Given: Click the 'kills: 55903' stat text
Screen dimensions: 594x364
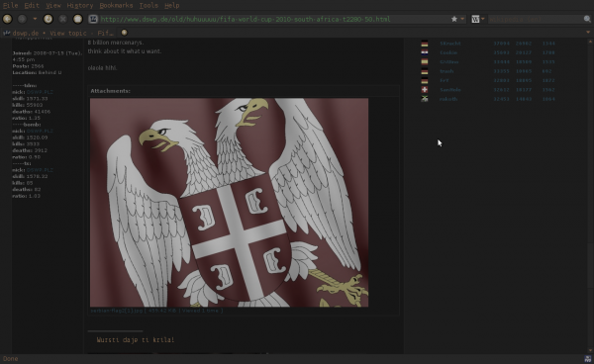Looking at the screenshot, I should [28, 105].
